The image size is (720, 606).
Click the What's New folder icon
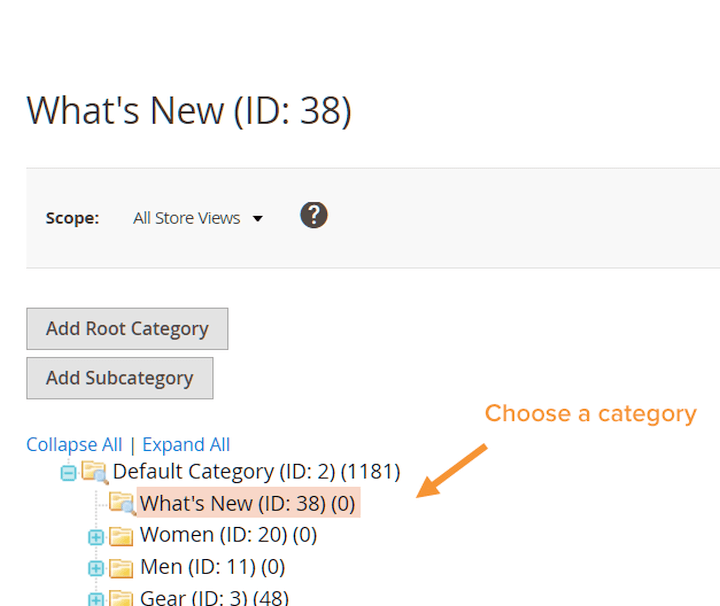tap(122, 503)
